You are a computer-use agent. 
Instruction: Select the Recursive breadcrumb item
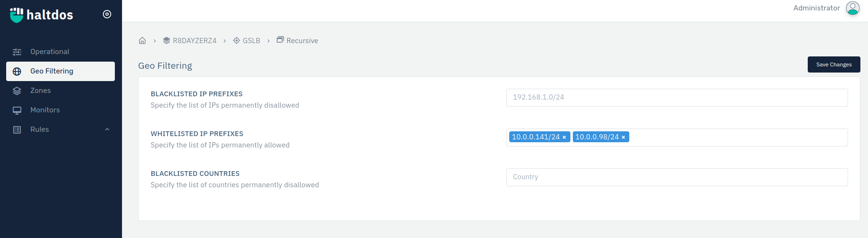point(298,41)
